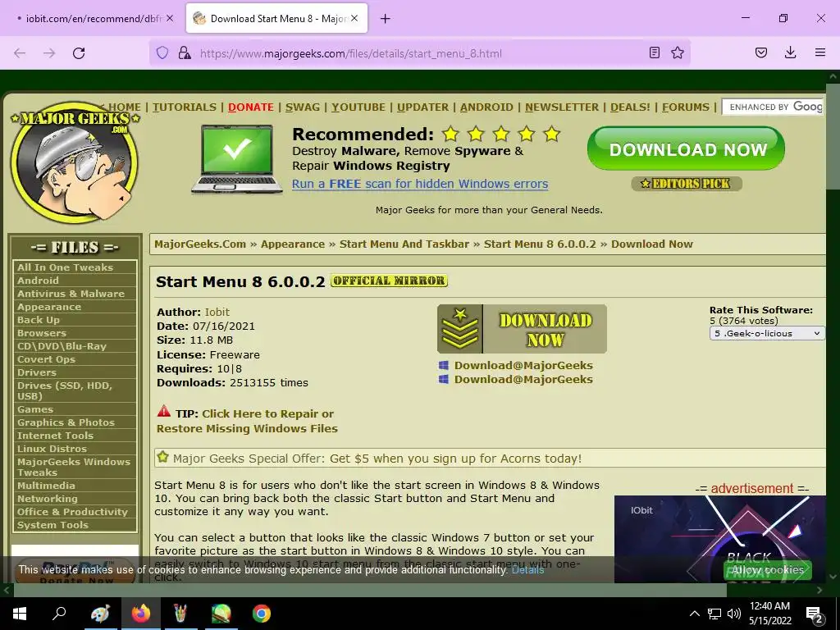
Task: Reload the page with the refresh icon
Action: pos(79,53)
